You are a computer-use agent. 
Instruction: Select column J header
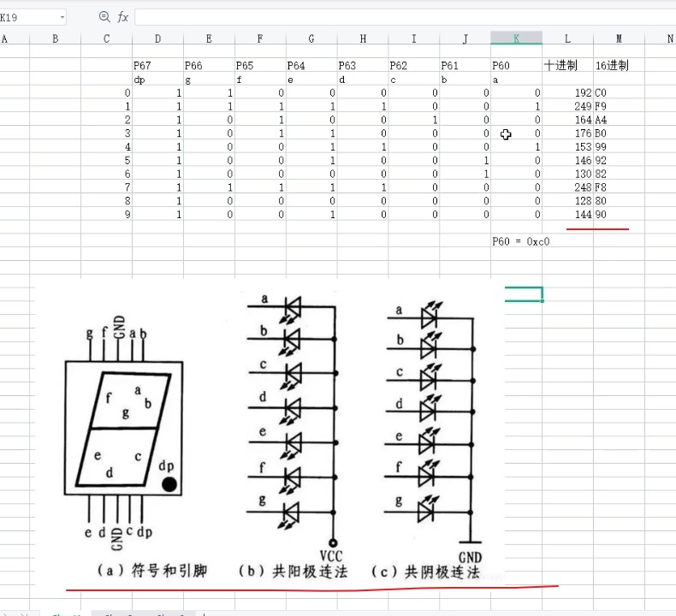tap(465, 38)
